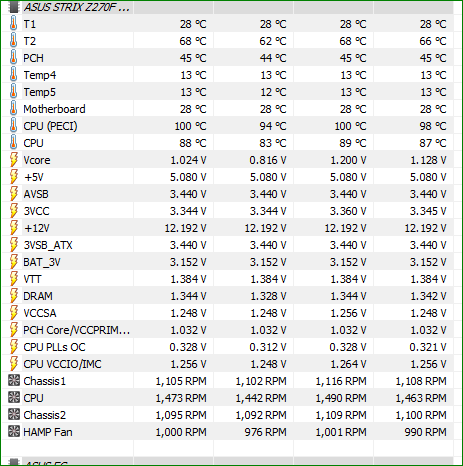Click the voltage icon beside DRAM
Screen dimensions: 463x466
[14, 296]
